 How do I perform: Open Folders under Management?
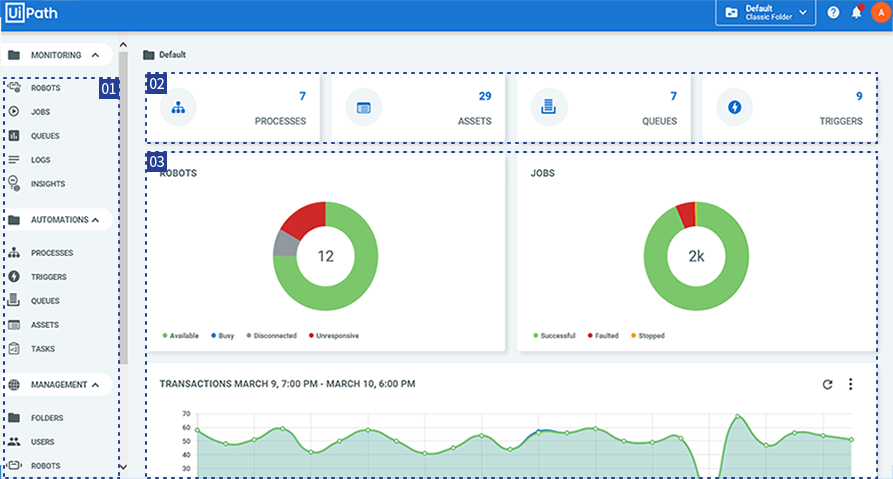[47, 417]
